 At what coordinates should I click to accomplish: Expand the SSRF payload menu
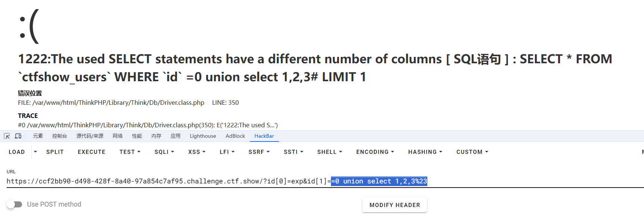pyautogui.click(x=259, y=152)
